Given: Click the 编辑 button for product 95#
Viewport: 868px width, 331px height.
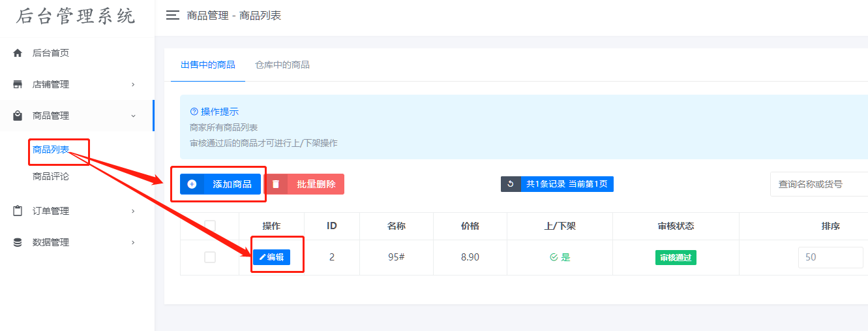Looking at the screenshot, I should [x=271, y=257].
